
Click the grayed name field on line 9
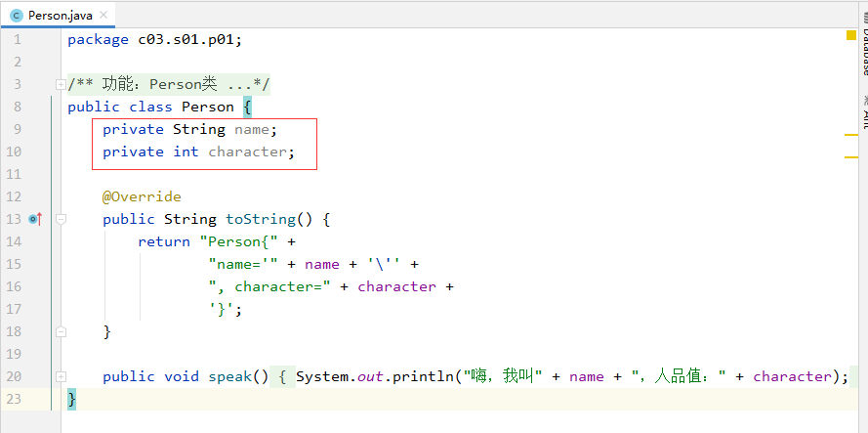252,130
